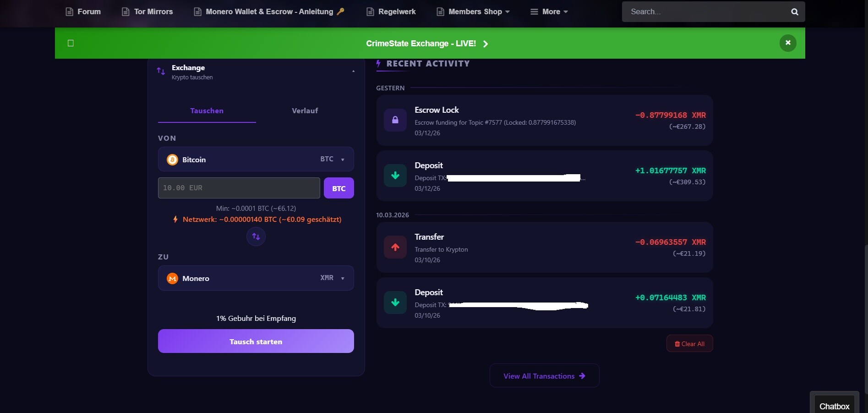The image size is (868, 413).
Task: Click the Clear All button
Action: [x=689, y=344]
